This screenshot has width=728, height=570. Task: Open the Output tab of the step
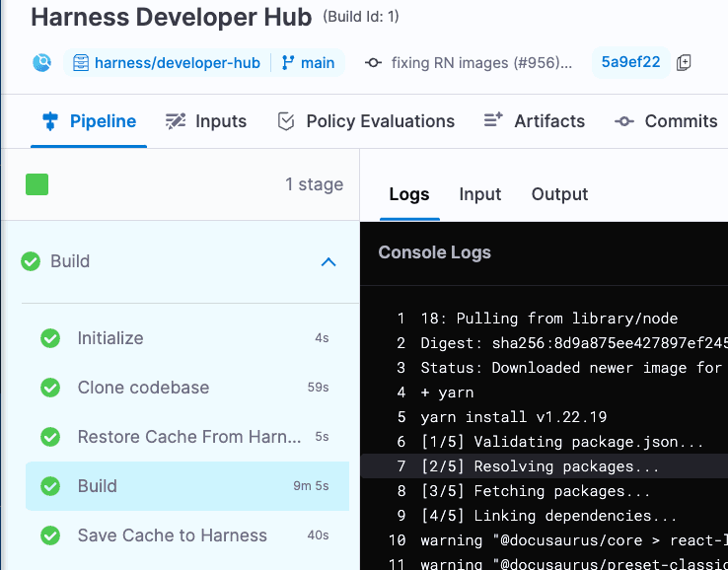click(x=559, y=194)
